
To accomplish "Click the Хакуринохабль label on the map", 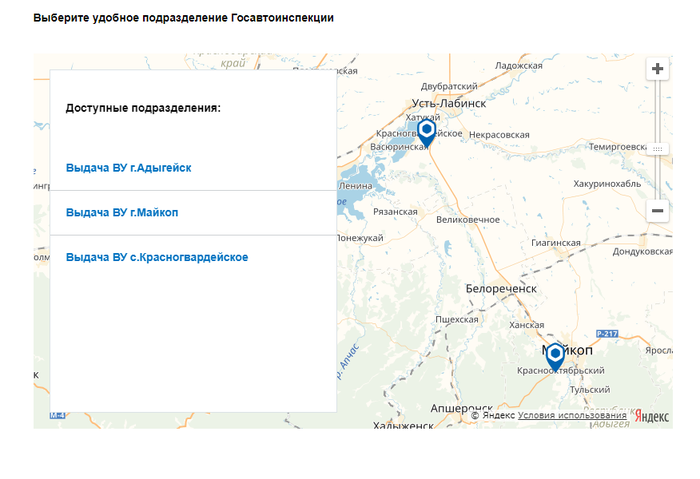I will [607, 184].
